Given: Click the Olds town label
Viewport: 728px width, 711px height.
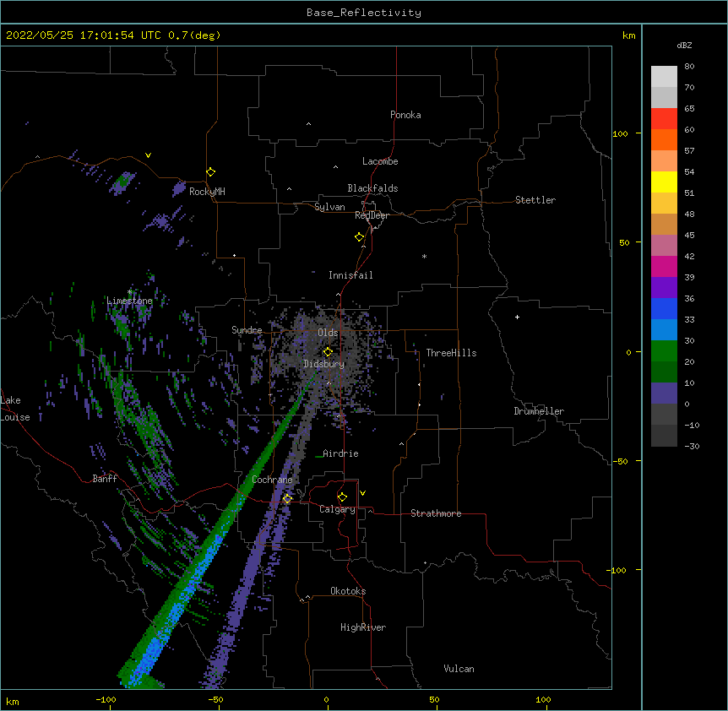Looking at the screenshot, I should 328,333.
